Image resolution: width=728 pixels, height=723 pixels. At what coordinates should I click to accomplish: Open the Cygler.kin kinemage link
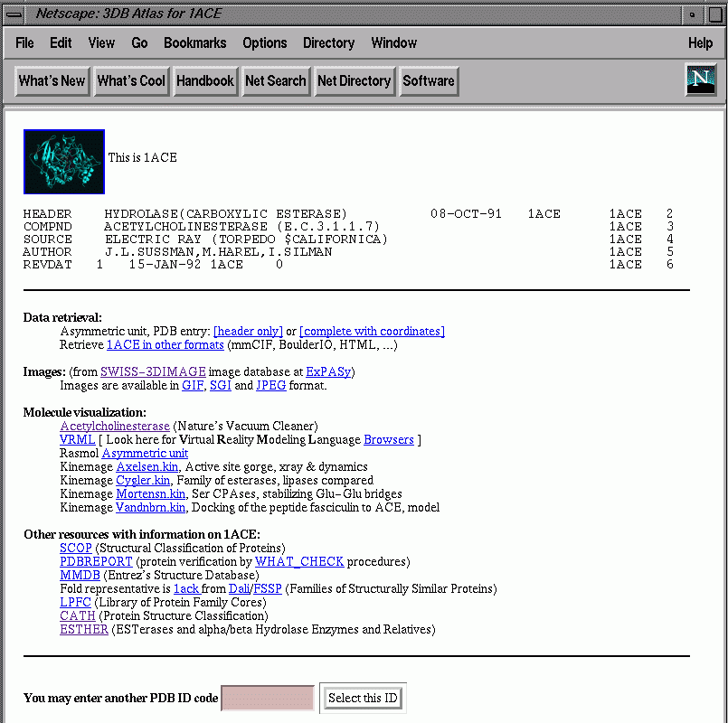[143, 480]
